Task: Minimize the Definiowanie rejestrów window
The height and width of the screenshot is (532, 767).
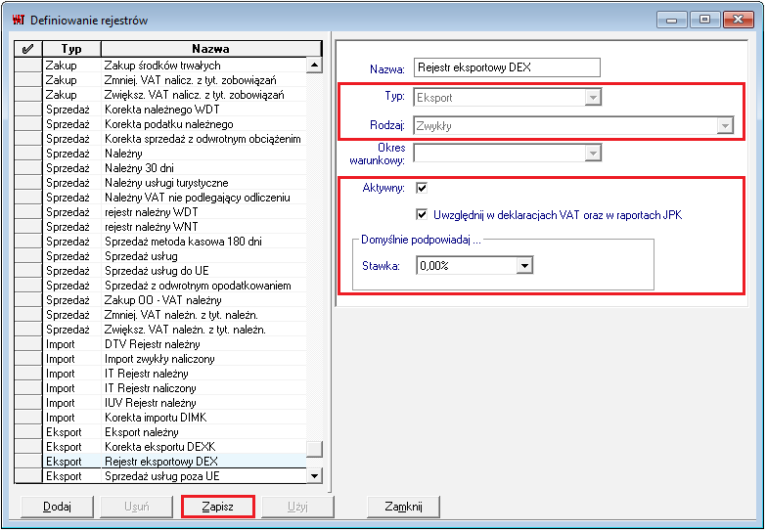Action: tap(671, 20)
